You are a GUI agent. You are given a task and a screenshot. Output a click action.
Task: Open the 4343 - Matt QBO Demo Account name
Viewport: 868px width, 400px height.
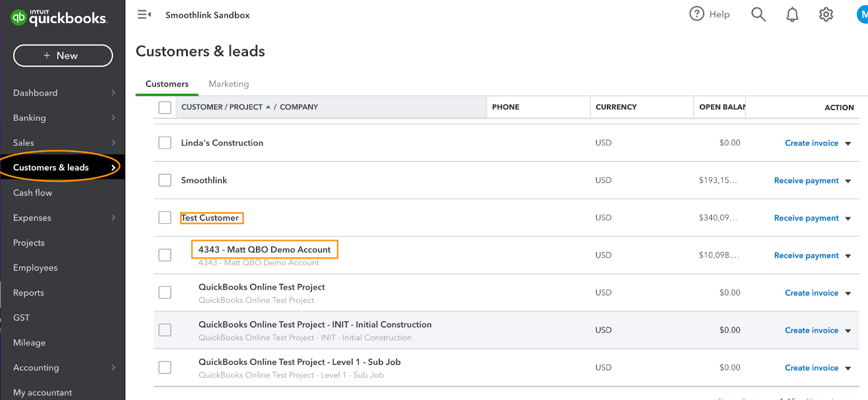264,249
